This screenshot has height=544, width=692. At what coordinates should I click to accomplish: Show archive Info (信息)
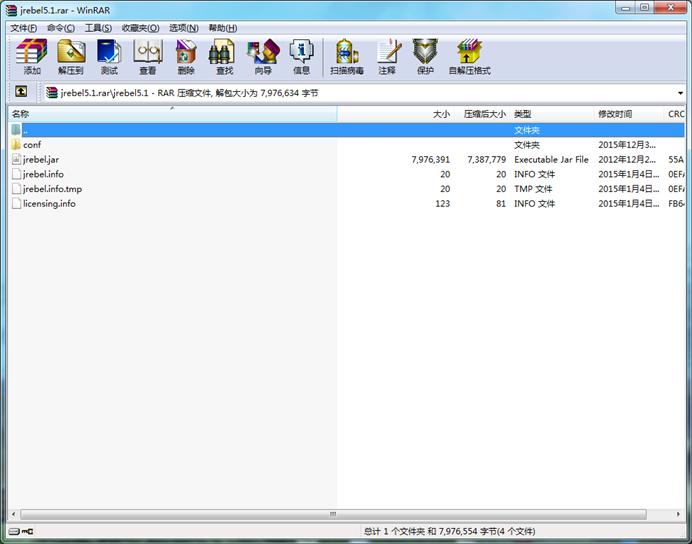[x=301, y=57]
